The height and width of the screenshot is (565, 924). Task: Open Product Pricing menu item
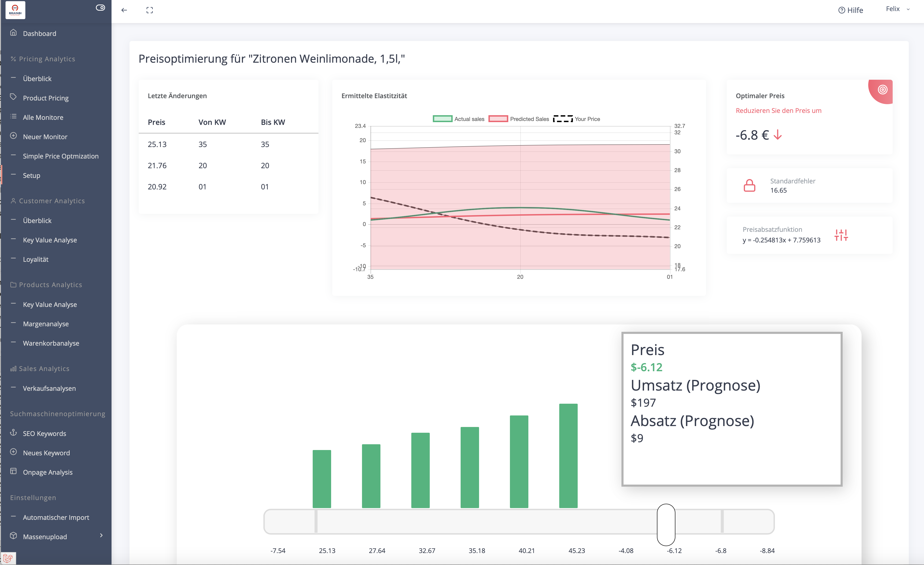tap(46, 98)
